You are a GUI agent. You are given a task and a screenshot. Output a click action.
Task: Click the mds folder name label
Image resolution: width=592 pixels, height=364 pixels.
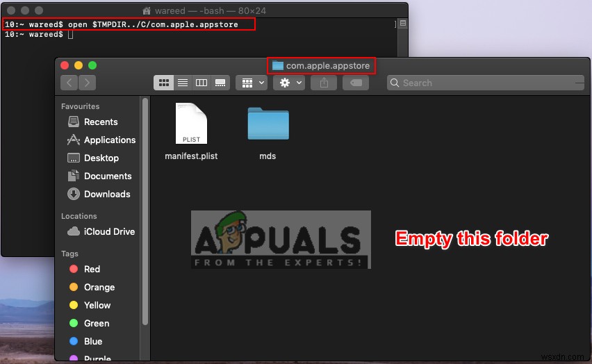coord(268,156)
